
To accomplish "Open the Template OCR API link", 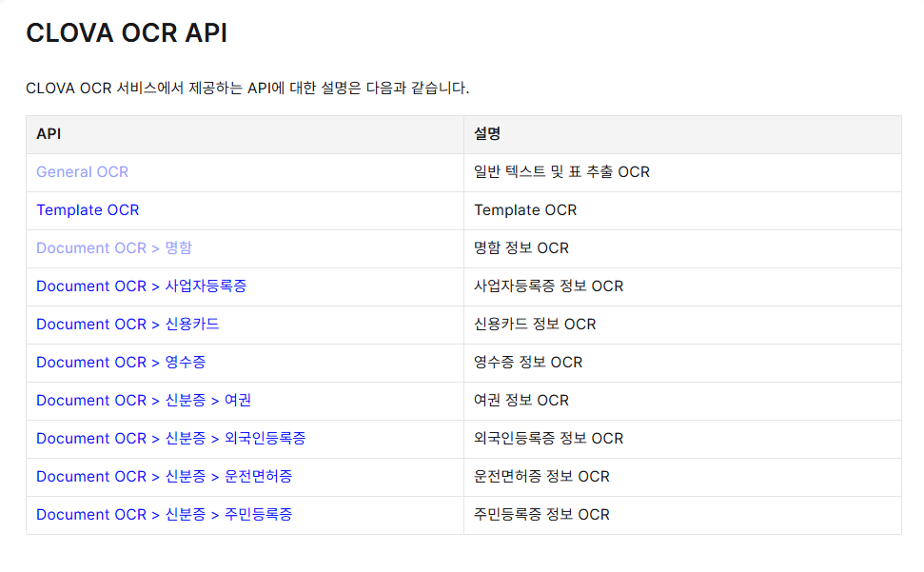I will (88, 210).
